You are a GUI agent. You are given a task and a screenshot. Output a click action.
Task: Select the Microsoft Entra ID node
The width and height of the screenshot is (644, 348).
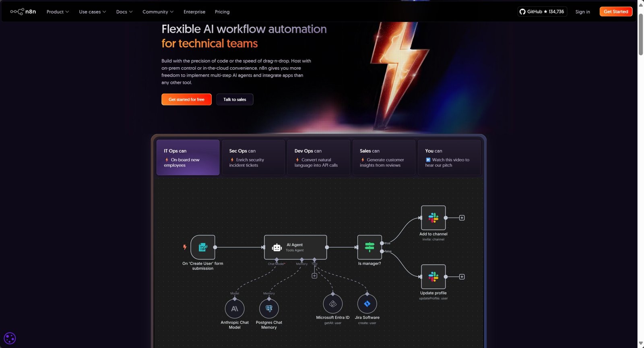333,304
